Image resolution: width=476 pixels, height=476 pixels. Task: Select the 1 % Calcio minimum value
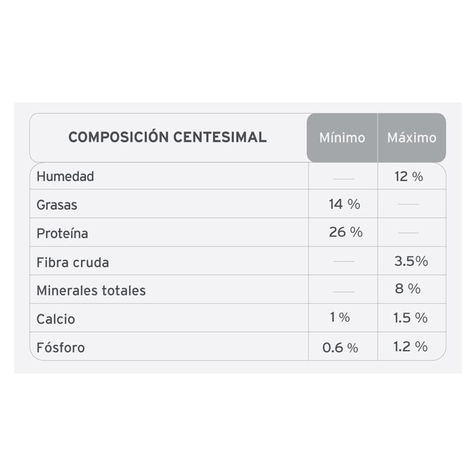(340, 318)
